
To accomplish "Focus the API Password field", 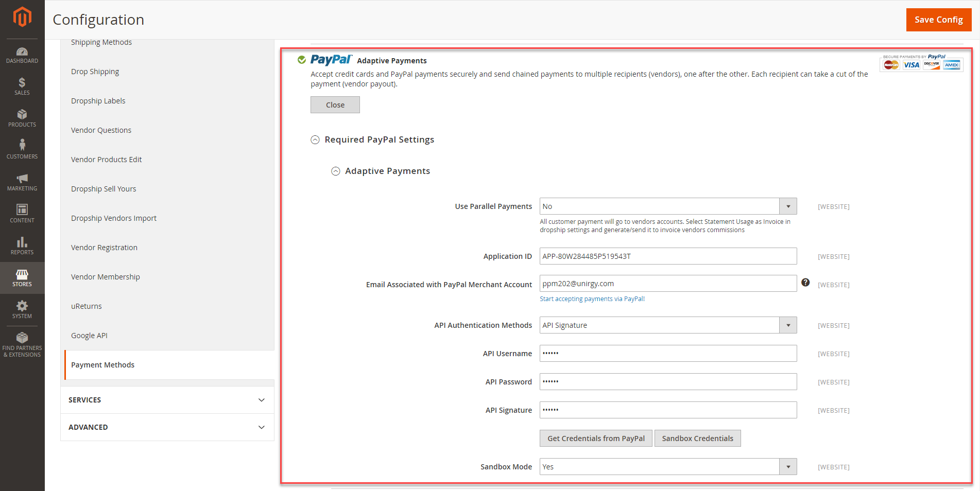I will 668,382.
